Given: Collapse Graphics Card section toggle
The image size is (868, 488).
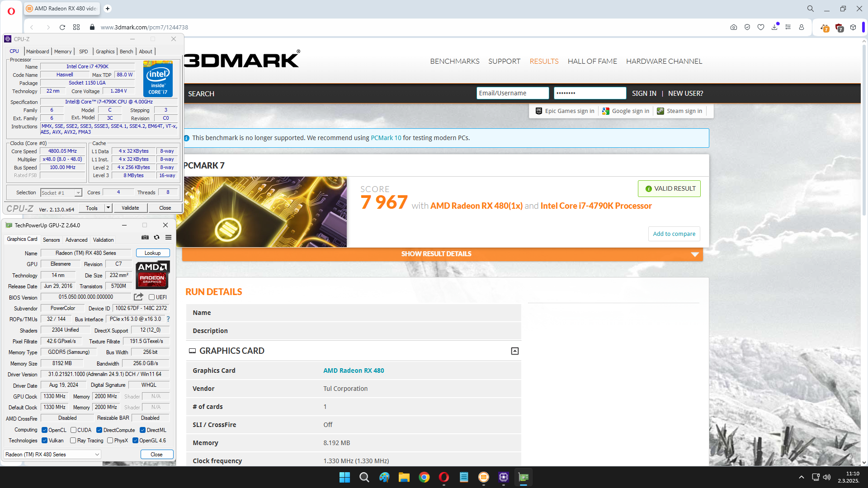Looking at the screenshot, I should click(515, 351).
